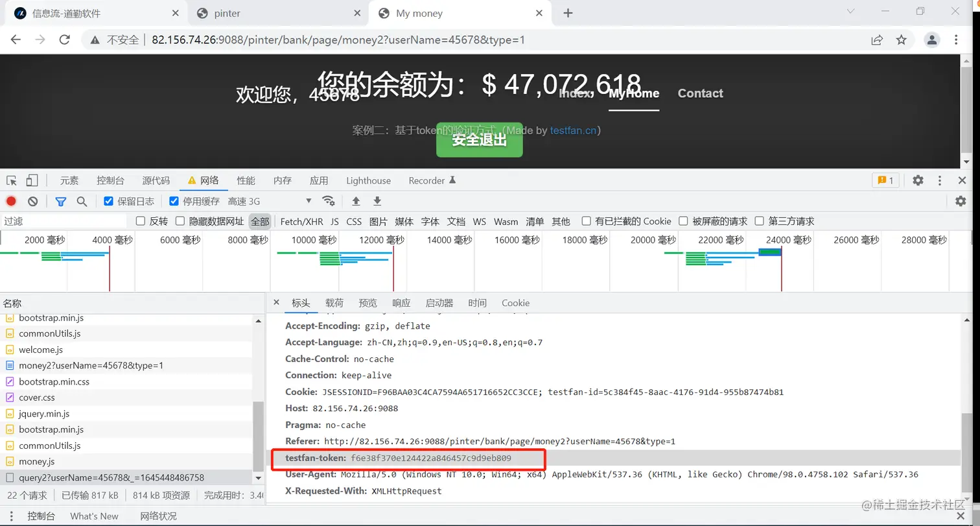The width and height of the screenshot is (980, 526).
Task: Select the cover.css request row
Action: pos(126,398)
